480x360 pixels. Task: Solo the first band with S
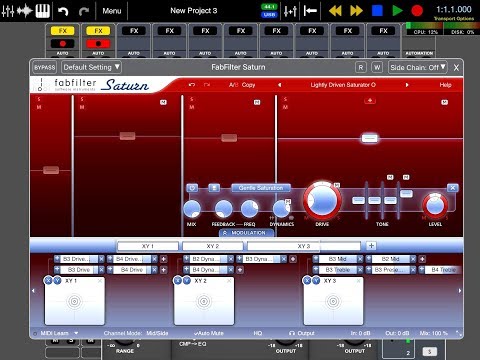pyautogui.click(x=39, y=99)
